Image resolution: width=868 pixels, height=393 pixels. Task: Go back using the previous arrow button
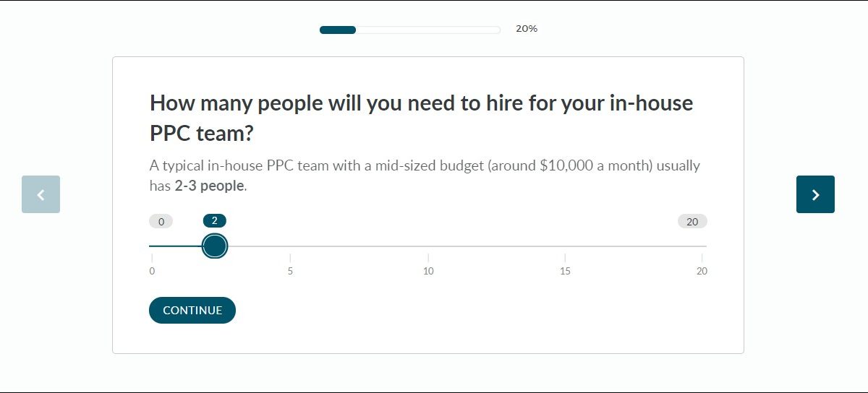click(x=41, y=194)
